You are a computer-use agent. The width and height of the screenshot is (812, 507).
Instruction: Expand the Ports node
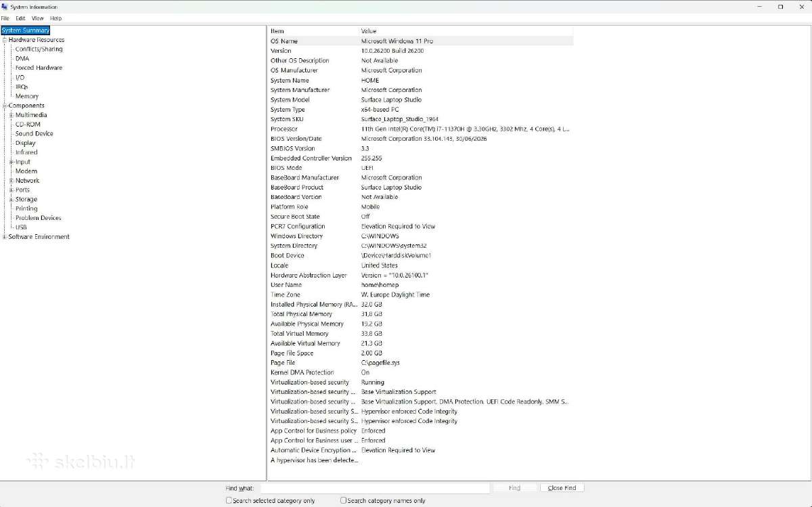[12, 190]
